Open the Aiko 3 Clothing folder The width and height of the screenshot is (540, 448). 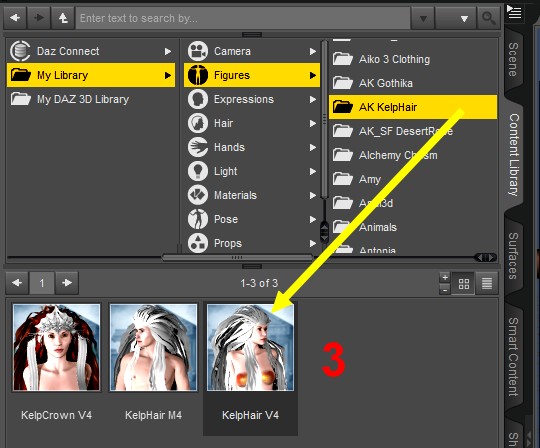click(x=413, y=59)
